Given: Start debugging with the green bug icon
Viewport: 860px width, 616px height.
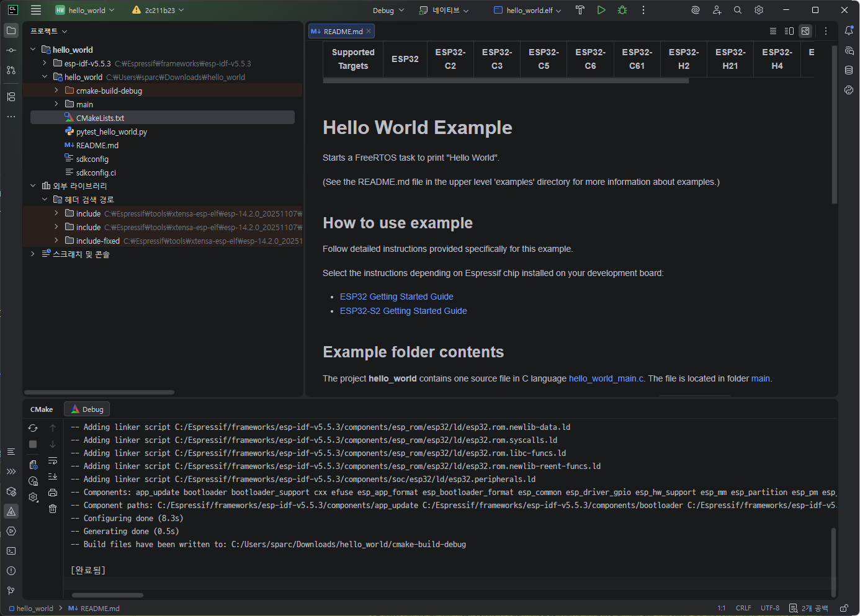Looking at the screenshot, I should (622, 10).
